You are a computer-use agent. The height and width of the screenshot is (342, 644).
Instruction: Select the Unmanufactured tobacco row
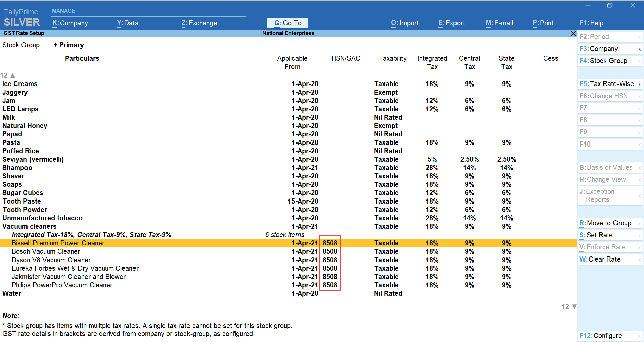click(288, 218)
